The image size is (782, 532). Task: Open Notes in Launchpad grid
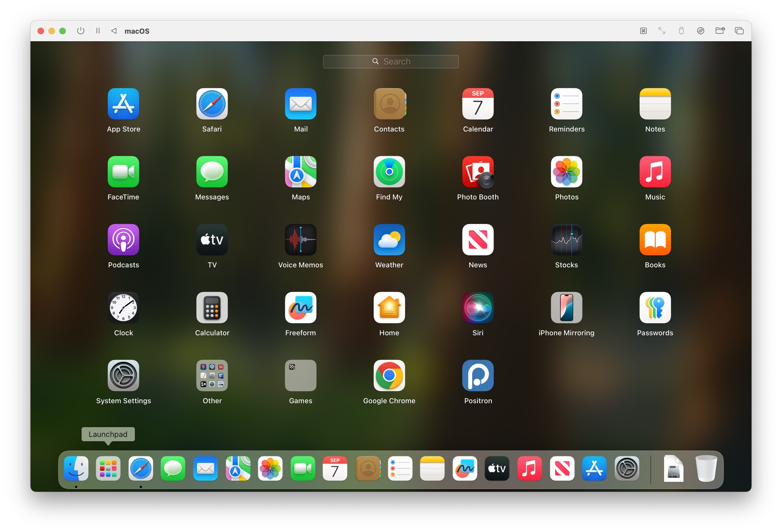click(655, 104)
